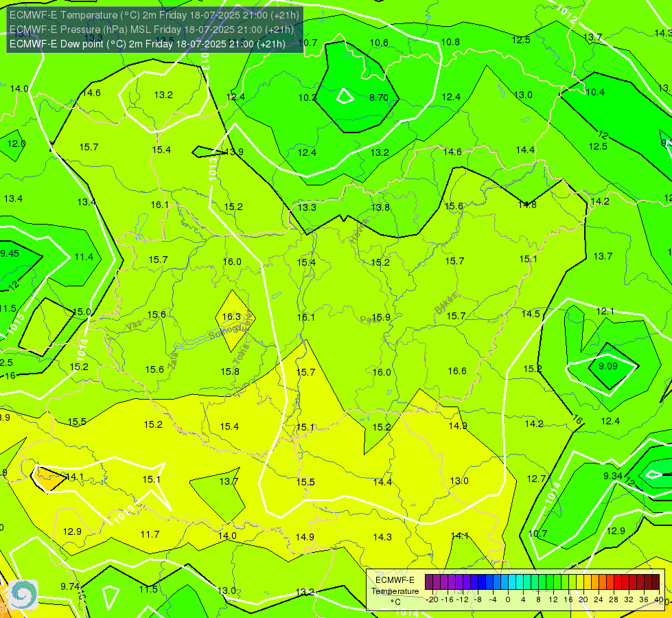
Task: Click the Heves county label
Action: 359,231
